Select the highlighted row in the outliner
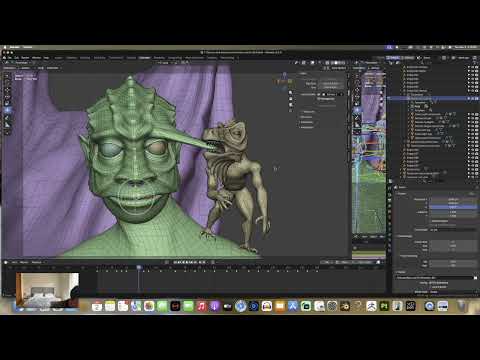Image resolution: width=480 pixels, height=360 pixels. 433,99
